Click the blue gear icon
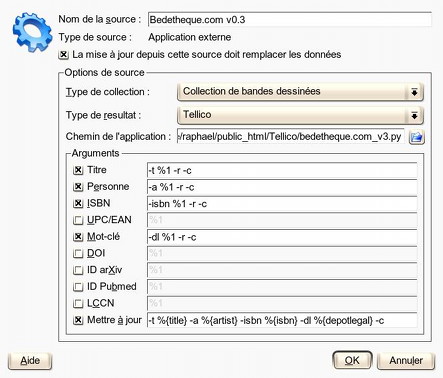This screenshot has width=443, height=378. click(32, 32)
